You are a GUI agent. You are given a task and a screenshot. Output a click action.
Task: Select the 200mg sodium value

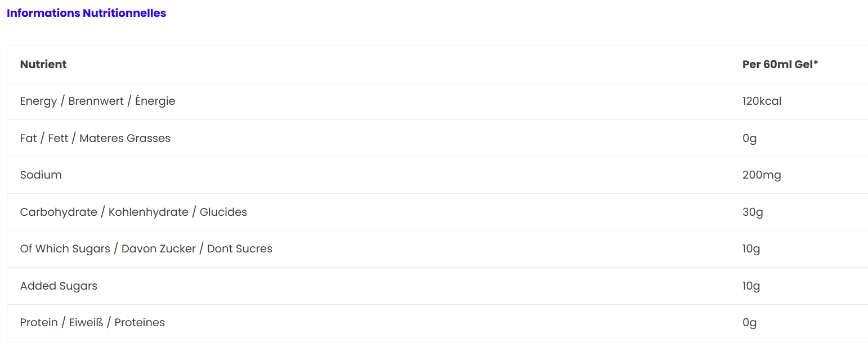[x=762, y=175]
